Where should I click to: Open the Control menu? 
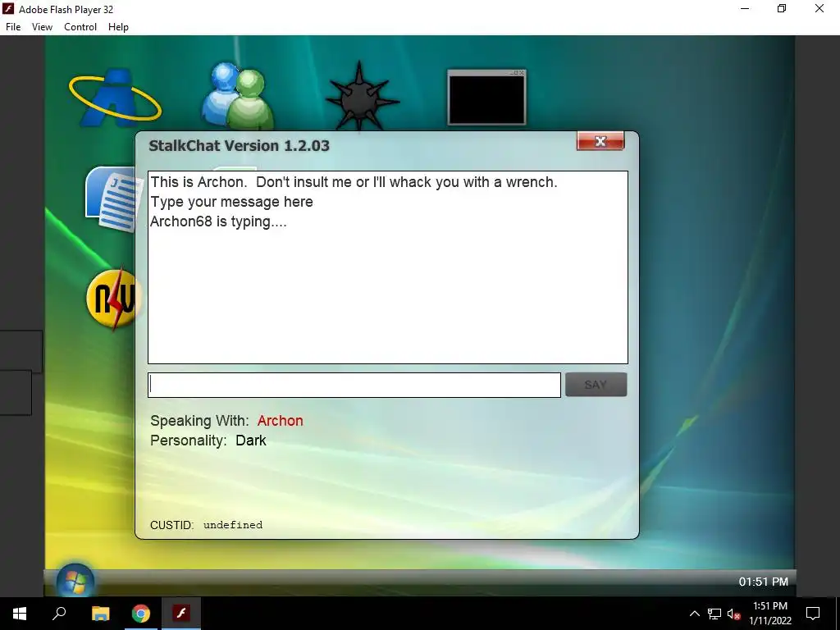point(80,27)
